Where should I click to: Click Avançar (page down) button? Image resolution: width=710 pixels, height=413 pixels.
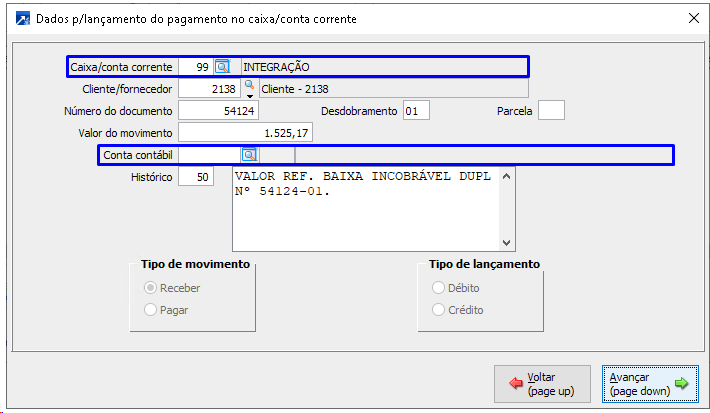(650, 384)
